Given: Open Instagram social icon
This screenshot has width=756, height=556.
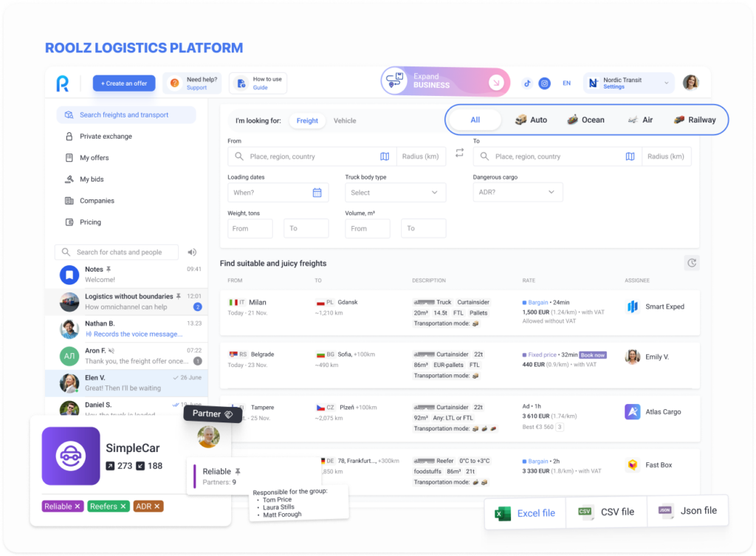Looking at the screenshot, I should (544, 83).
